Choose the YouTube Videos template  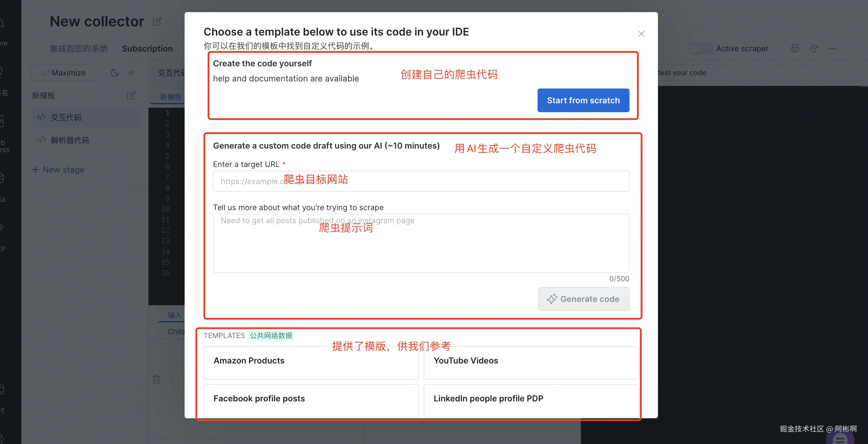(x=531, y=362)
